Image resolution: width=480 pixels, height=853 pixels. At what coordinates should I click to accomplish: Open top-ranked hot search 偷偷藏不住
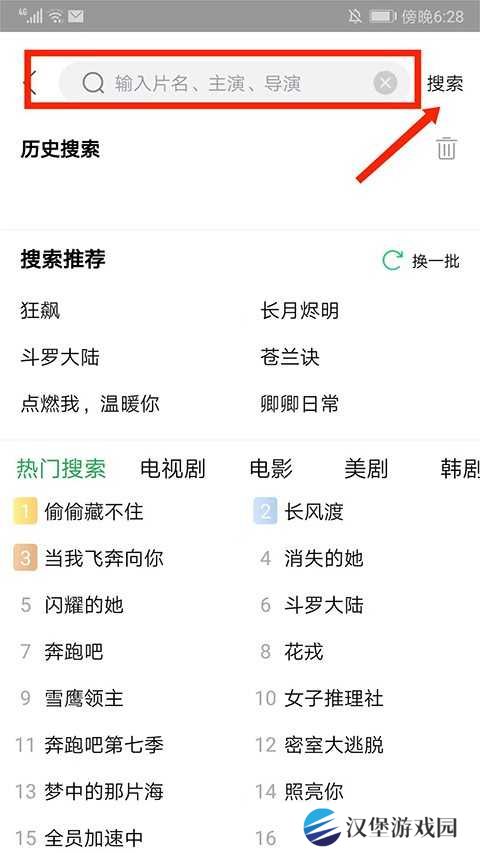click(x=94, y=512)
